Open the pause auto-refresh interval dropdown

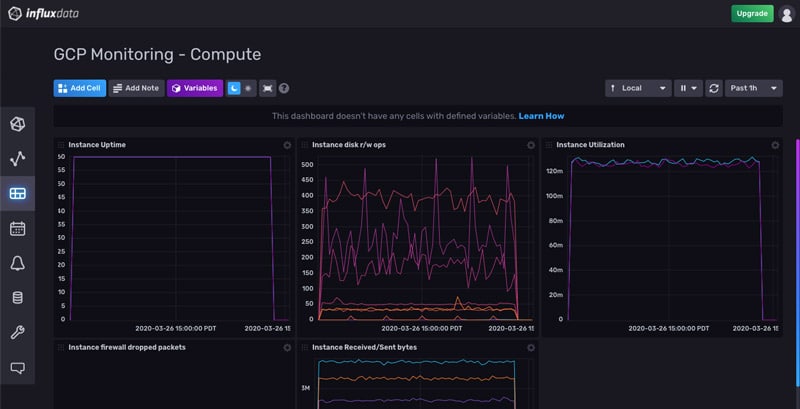pos(688,88)
